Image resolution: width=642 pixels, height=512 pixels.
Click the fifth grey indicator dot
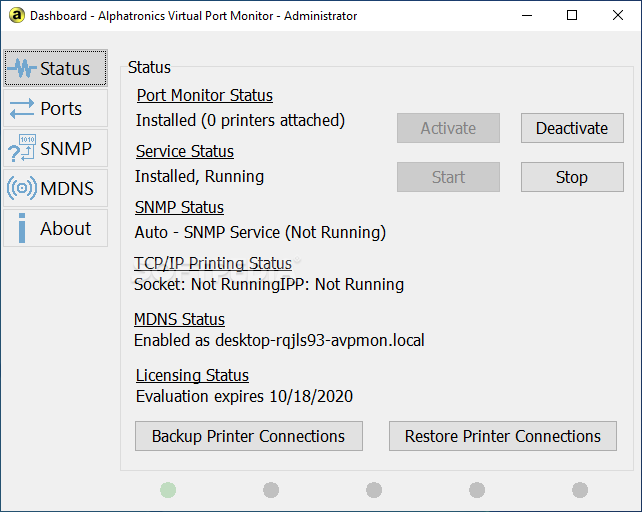[580, 490]
